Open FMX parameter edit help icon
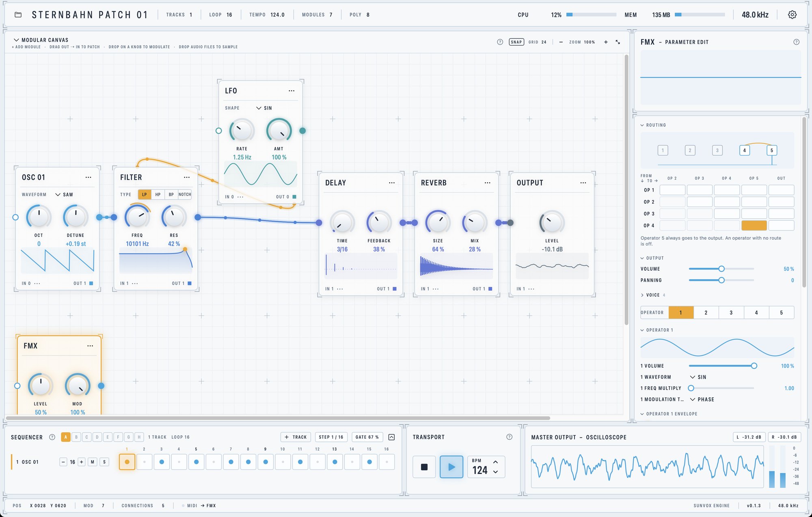 click(x=796, y=42)
